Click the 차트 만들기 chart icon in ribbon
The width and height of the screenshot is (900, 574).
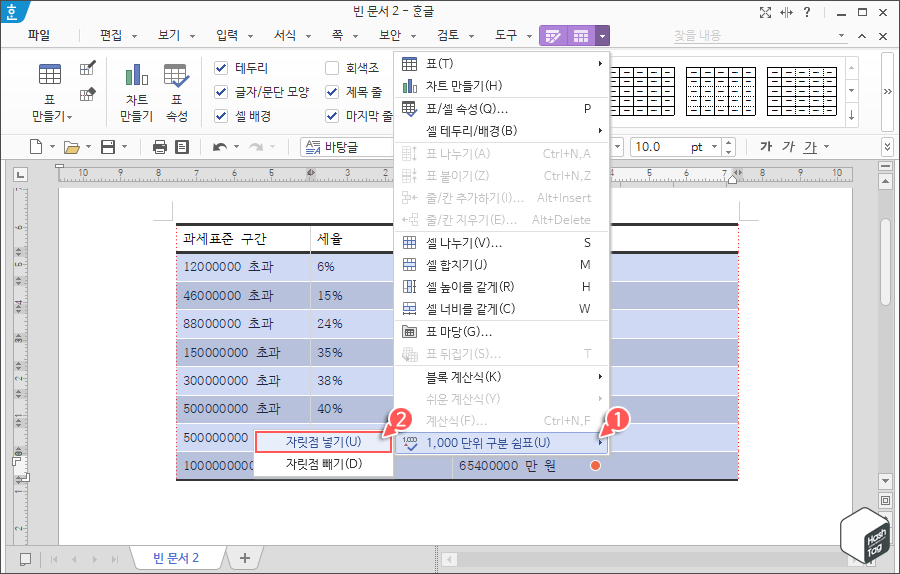point(137,75)
